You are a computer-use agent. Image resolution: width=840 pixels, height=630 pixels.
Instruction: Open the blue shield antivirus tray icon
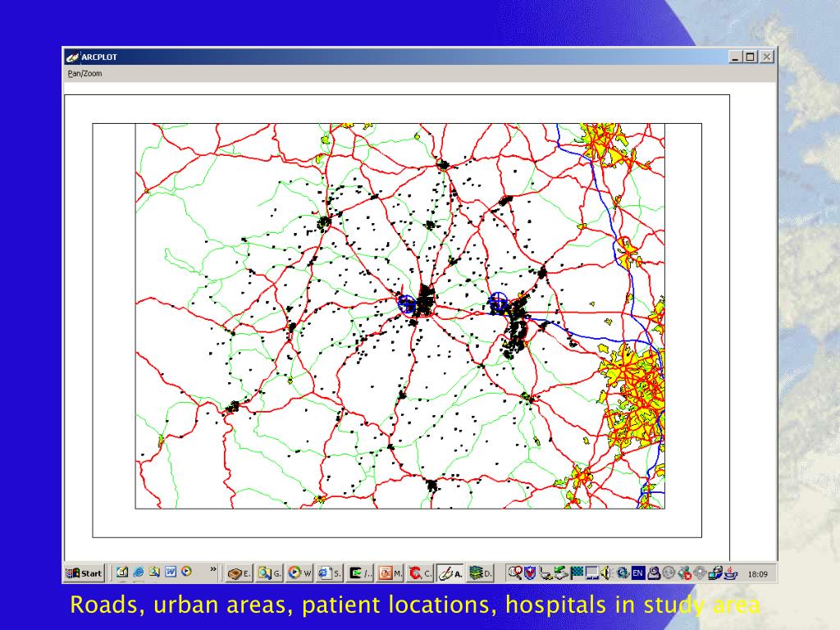tap(531, 573)
